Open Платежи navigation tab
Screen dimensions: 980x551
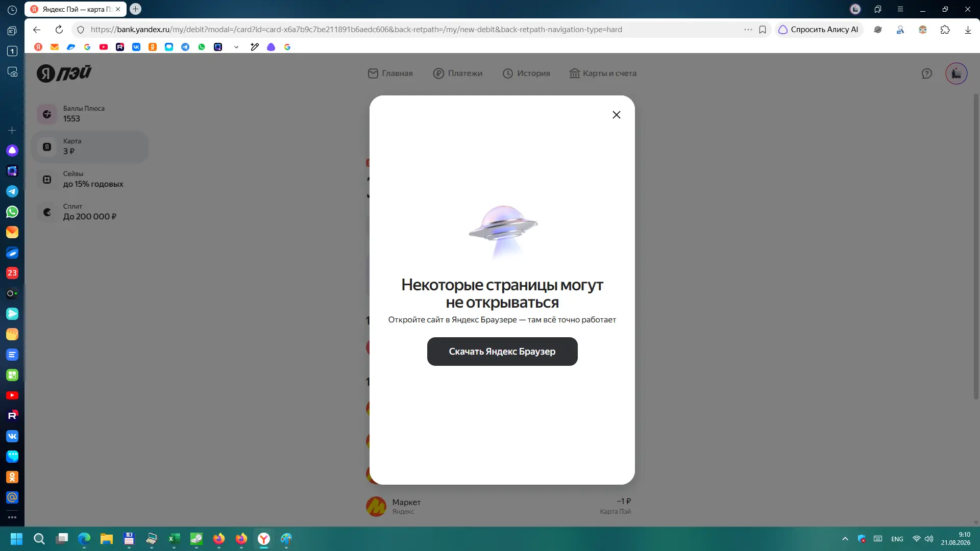pos(458,73)
